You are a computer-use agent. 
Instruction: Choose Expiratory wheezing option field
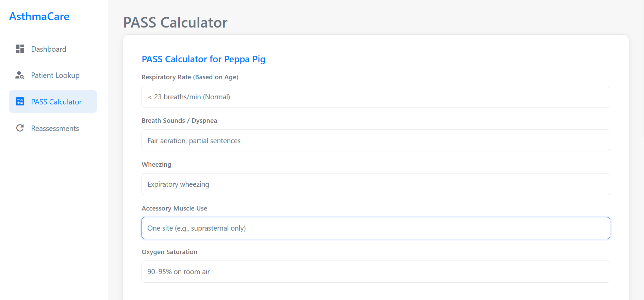tap(375, 184)
